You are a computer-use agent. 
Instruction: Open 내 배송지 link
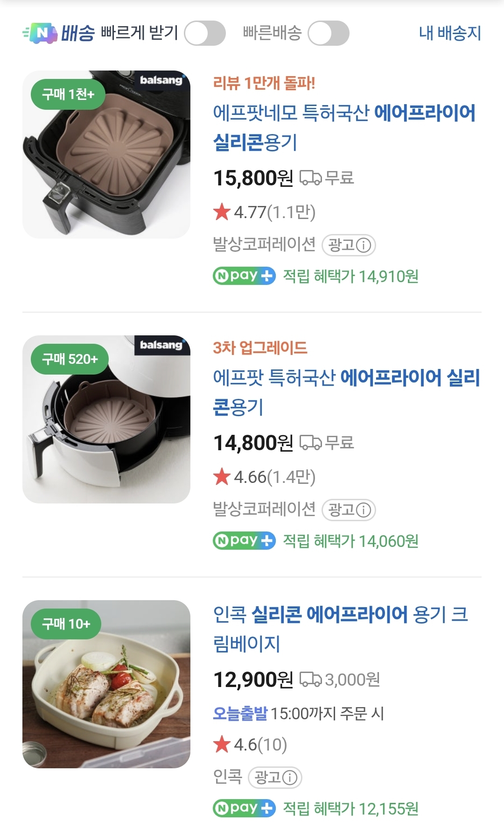click(450, 33)
